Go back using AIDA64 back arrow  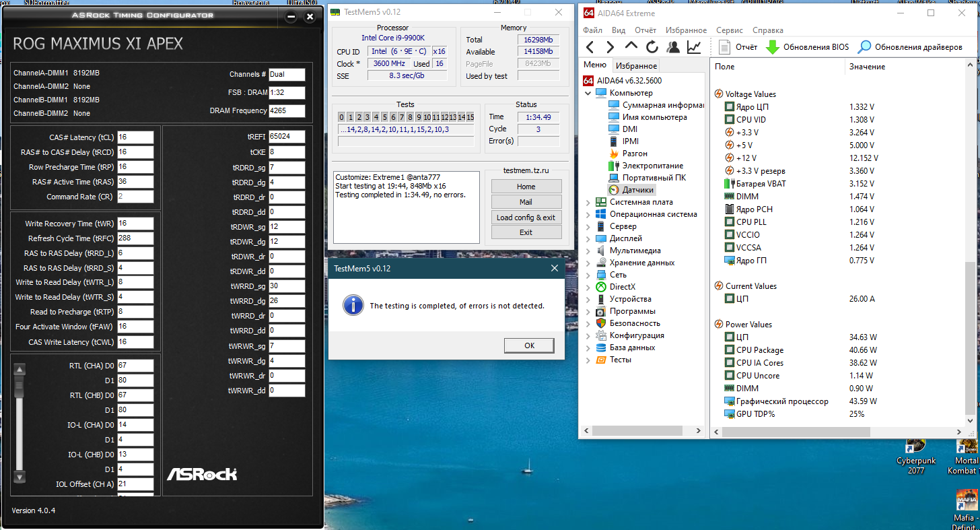590,47
